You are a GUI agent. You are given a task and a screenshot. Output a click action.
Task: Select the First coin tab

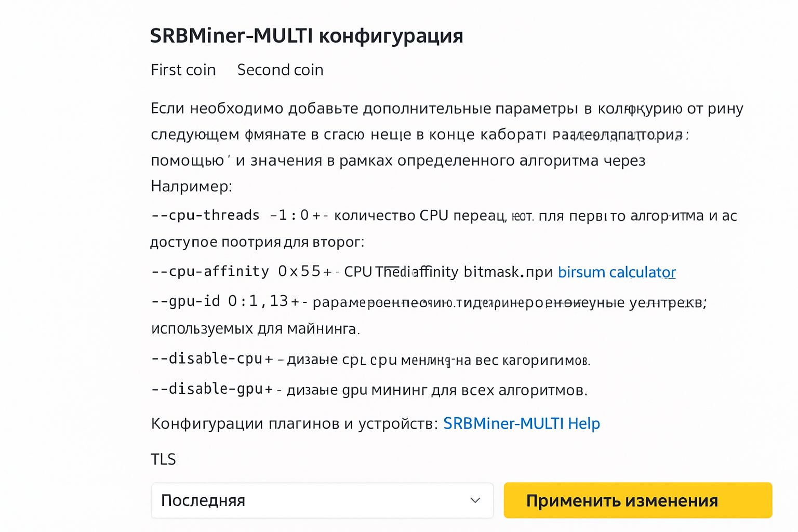(183, 70)
